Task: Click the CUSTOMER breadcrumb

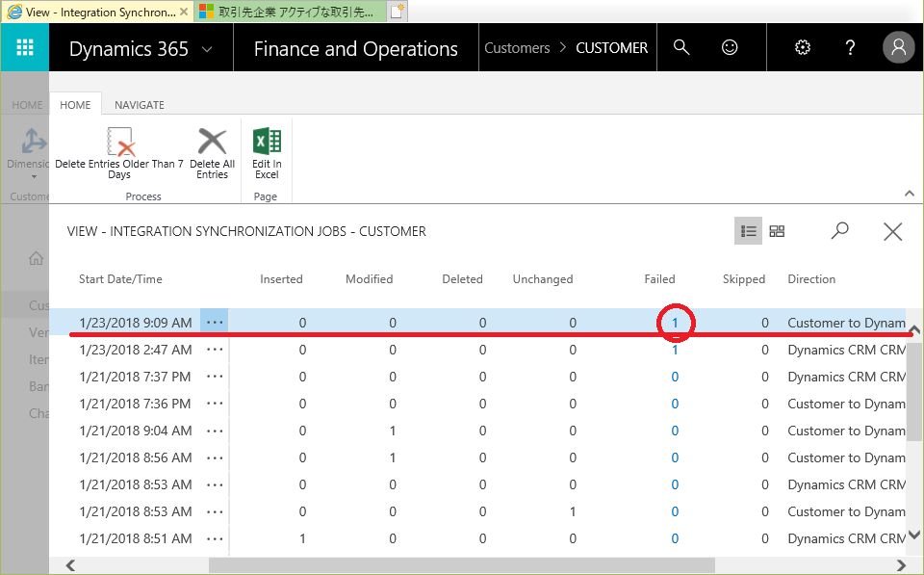Action: coord(612,48)
